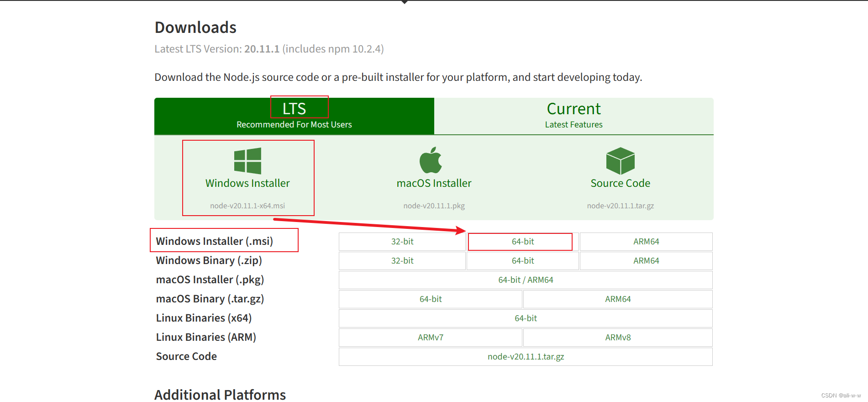Open the macOS Installer download link
Screen dimensions: 868x402
(x=434, y=183)
